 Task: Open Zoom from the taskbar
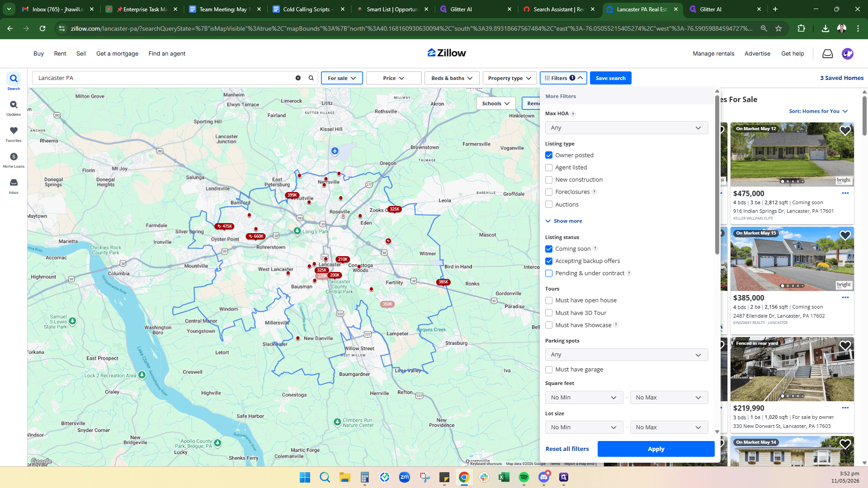[404, 477]
